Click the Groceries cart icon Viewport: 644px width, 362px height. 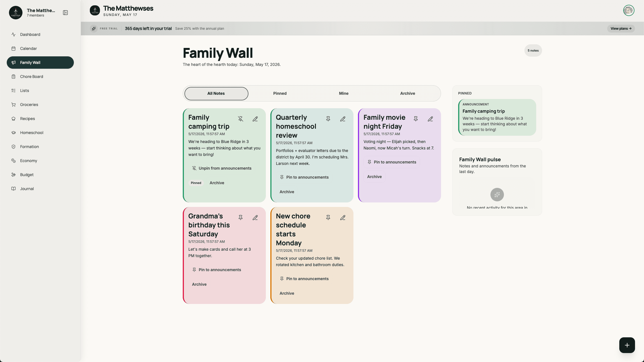pos(13,105)
